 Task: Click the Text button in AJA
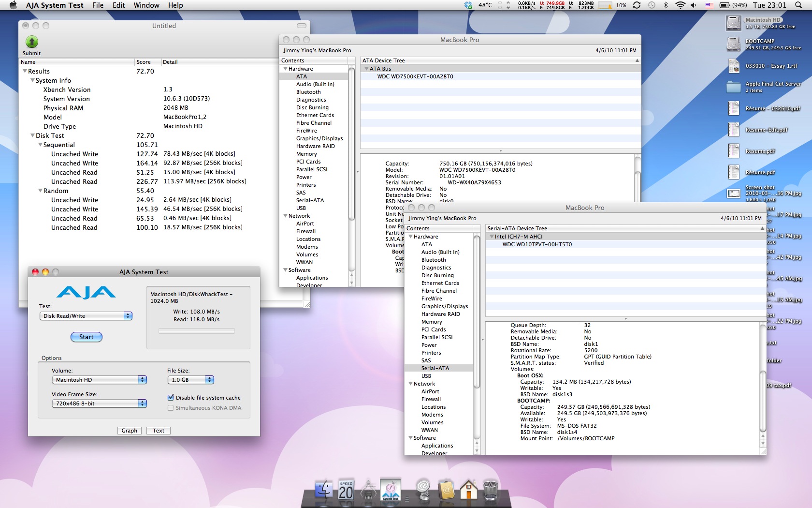click(x=159, y=431)
